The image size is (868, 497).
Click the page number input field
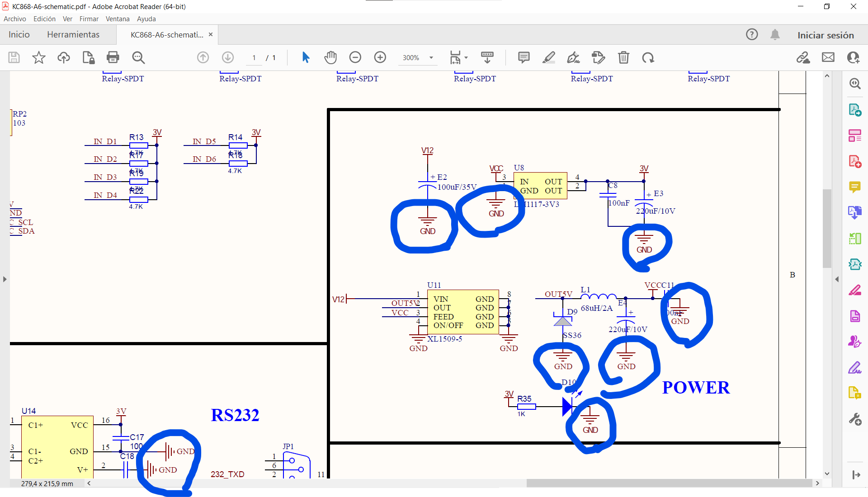pyautogui.click(x=254, y=58)
